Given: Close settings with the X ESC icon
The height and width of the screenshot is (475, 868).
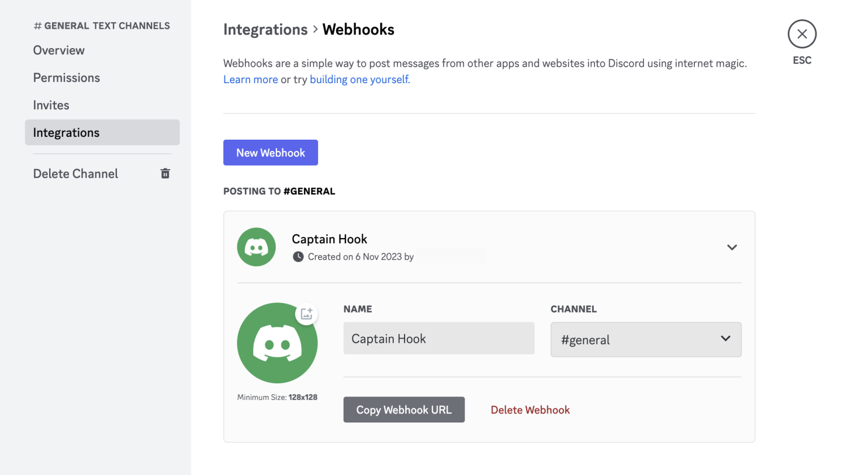Looking at the screenshot, I should pyautogui.click(x=802, y=34).
